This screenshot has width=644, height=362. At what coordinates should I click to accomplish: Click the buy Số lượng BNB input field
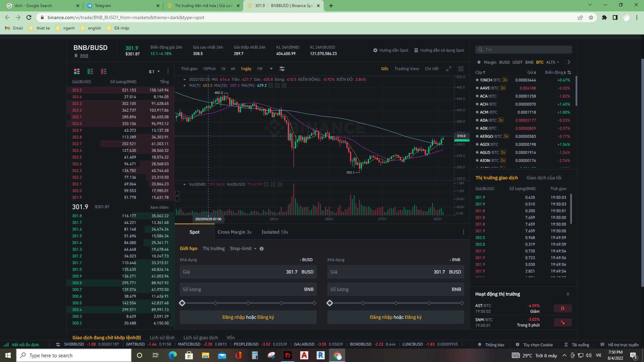(x=248, y=289)
